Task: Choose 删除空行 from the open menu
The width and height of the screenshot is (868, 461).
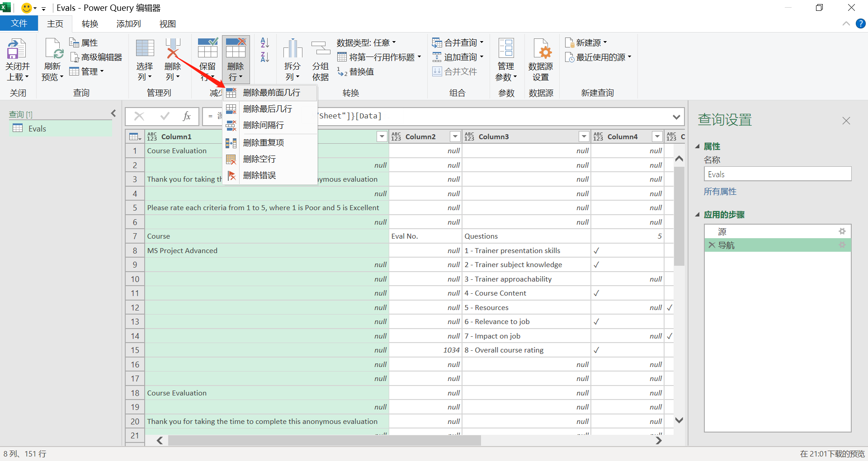Action: 259,159
